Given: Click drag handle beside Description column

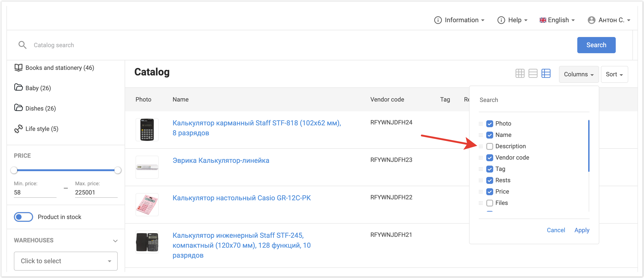Looking at the screenshot, I should click(480, 146).
